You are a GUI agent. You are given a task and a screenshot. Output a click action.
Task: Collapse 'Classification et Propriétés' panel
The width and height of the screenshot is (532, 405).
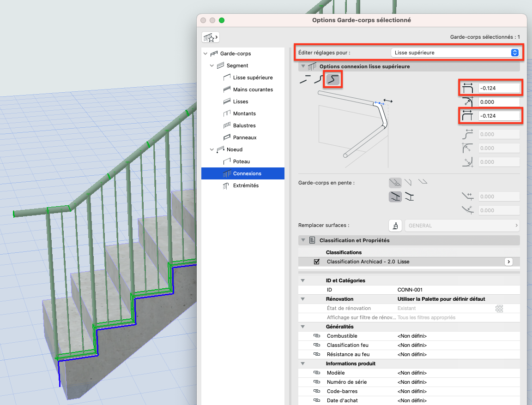[303, 240]
